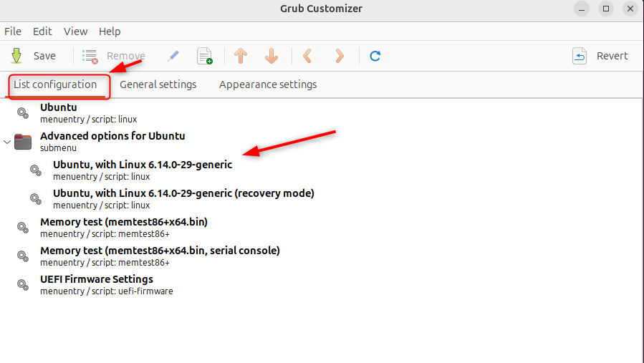Screen dimensions: 644x363
Task: Select Advanced options for Ubuntu row
Action: coord(322,142)
